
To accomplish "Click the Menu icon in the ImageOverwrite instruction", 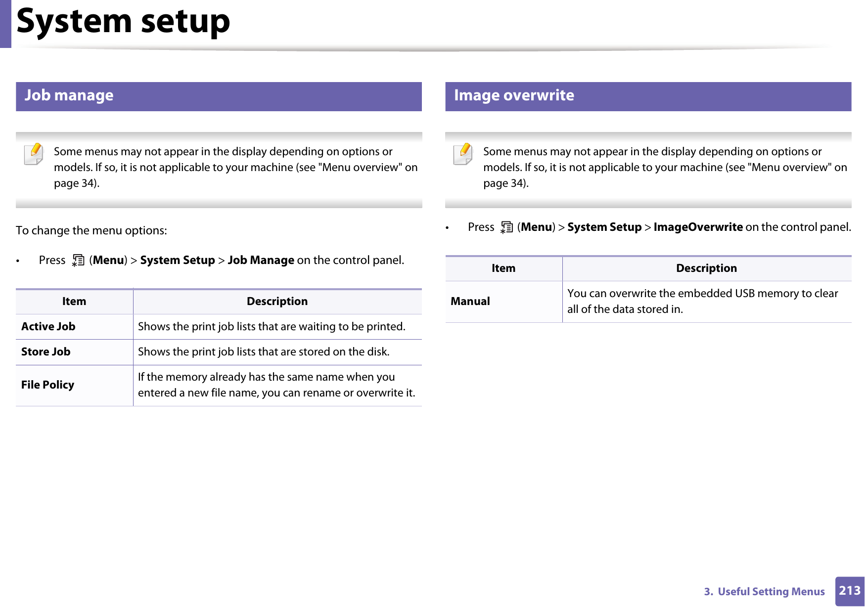I will (506, 227).
